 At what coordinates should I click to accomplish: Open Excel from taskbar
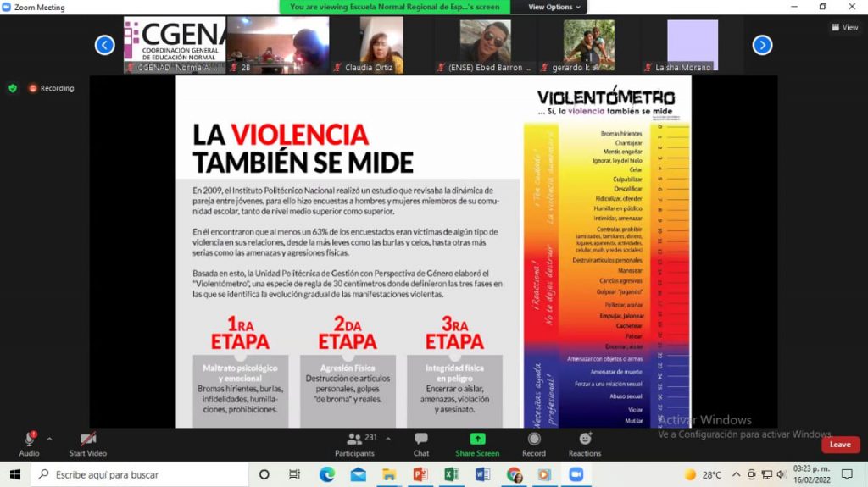pos(452,474)
